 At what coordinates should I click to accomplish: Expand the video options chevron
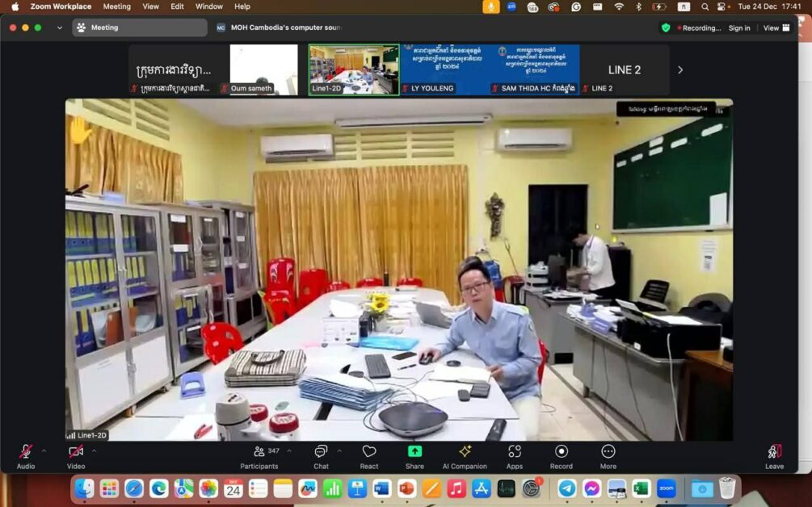pos(94,450)
